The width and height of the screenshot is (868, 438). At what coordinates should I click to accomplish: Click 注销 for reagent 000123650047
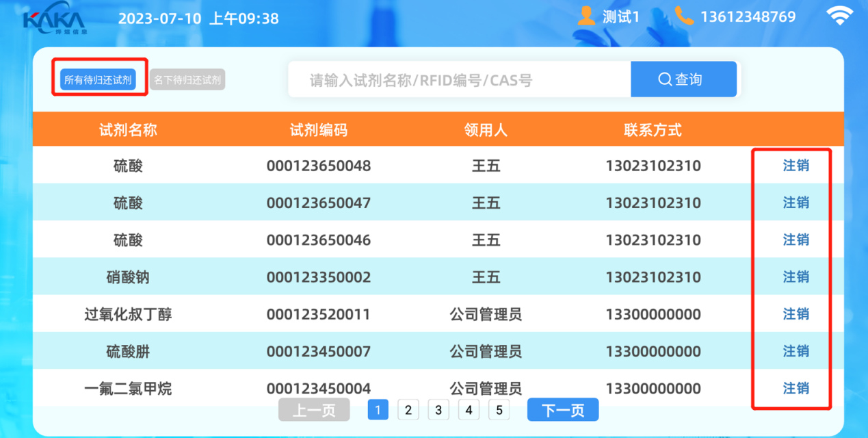pos(795,203)
